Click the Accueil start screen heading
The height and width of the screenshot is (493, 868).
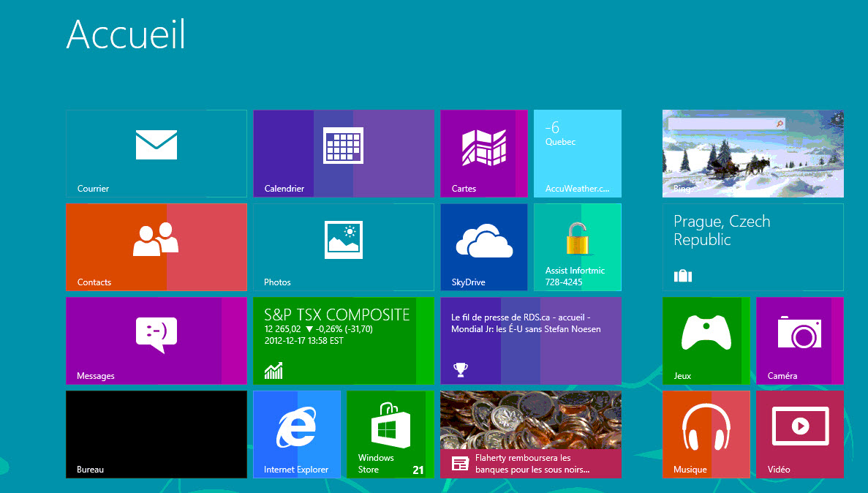pyautogui.click(x=127, y=34)
